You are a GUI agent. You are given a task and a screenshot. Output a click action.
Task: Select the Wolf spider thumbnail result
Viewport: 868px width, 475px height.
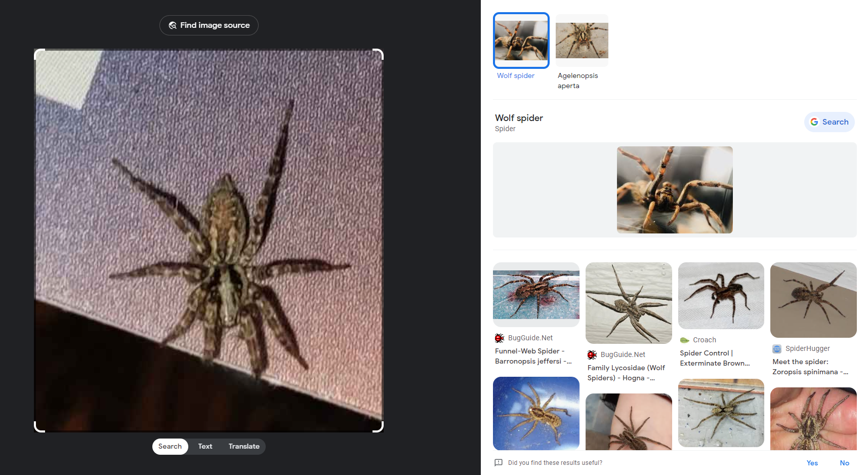tap(521, 41)
